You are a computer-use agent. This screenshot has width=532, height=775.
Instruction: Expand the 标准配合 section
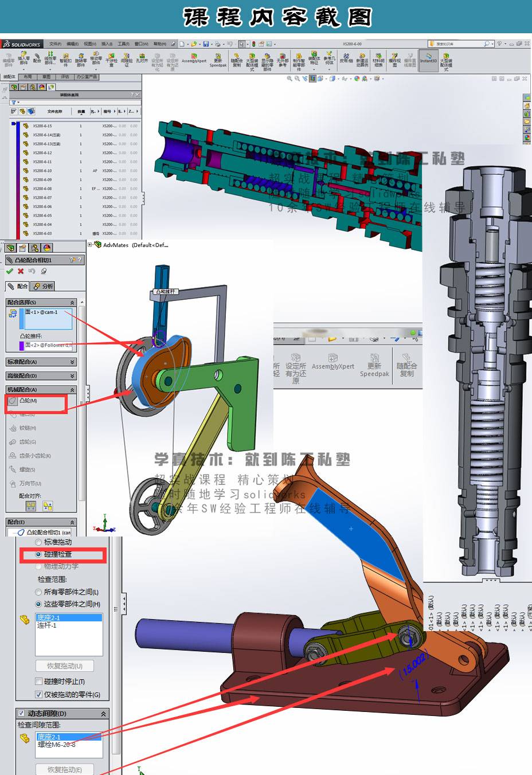[x=72, y=362]
